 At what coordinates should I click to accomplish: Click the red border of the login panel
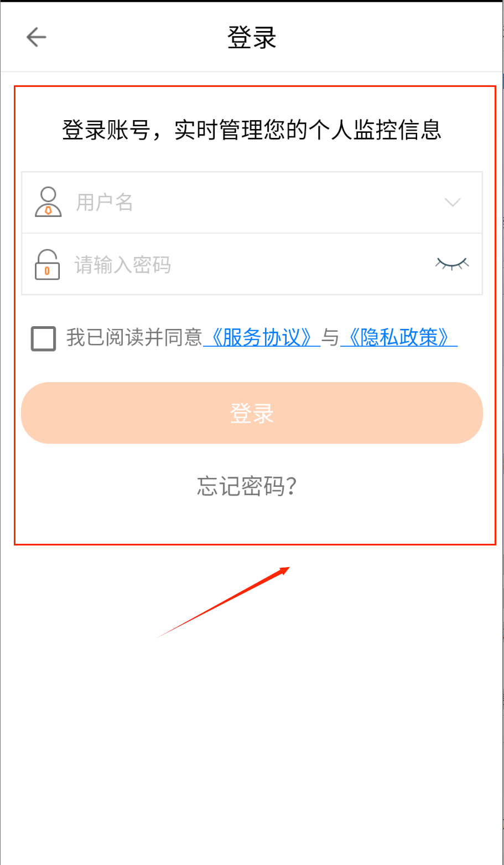[x=254, y=86]
